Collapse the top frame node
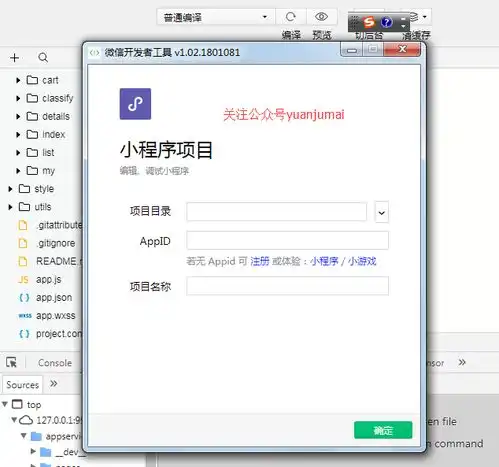 5,404
